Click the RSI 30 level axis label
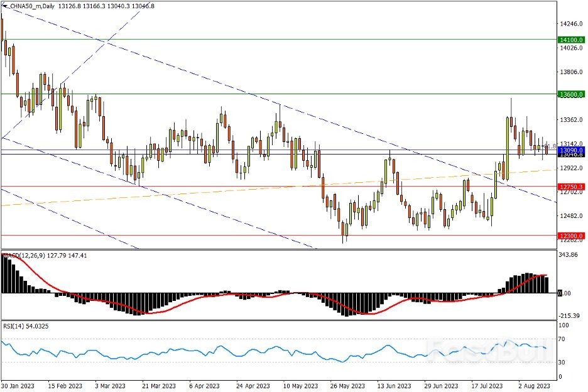This screenshot has height=392, width=588. [x=562, y=362]
